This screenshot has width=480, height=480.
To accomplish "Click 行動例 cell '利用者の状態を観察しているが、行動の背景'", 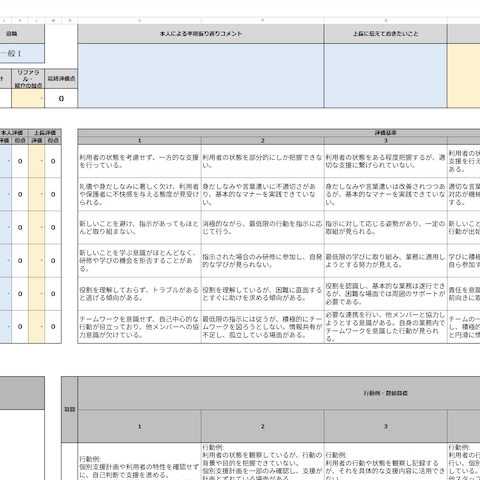I will tap(262, 462).
